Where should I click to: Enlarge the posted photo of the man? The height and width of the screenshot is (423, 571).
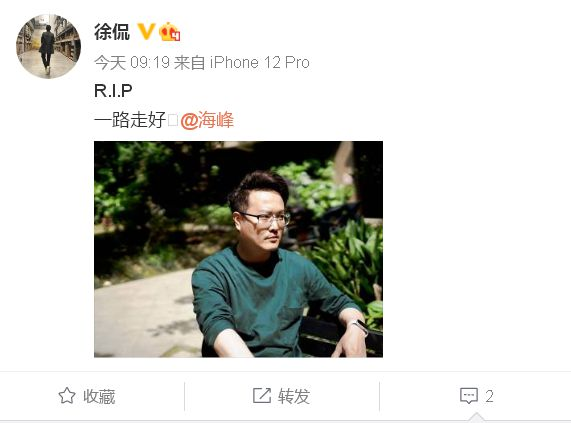coord(238,249)
